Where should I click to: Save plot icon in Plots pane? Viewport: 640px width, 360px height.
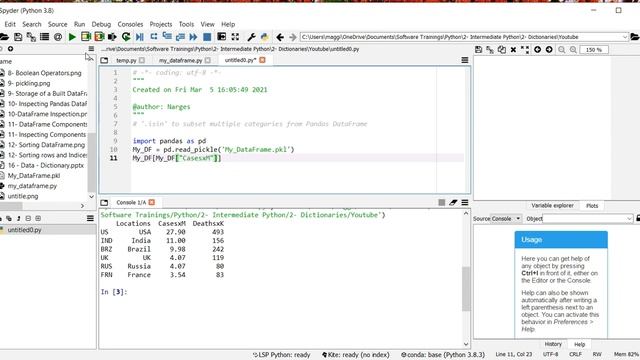tap(478, 50)
